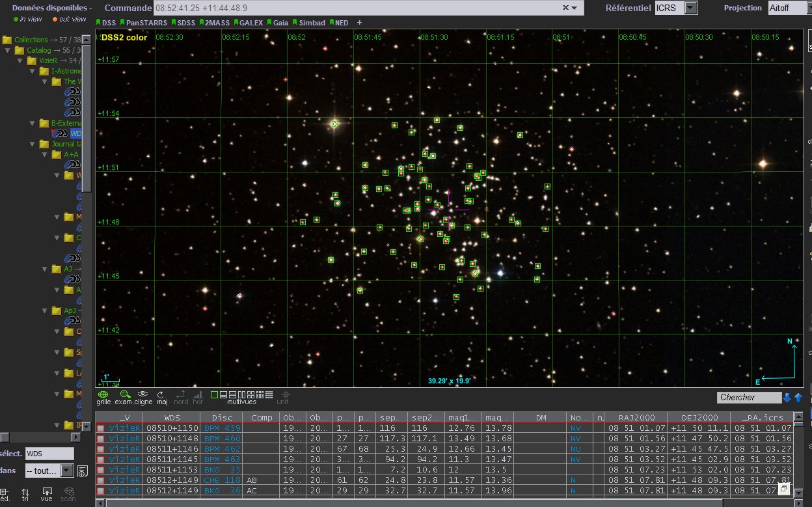Tick the checkbox for row CHE 118
This screenshot has height=507, width=812.
coord(101,480)
